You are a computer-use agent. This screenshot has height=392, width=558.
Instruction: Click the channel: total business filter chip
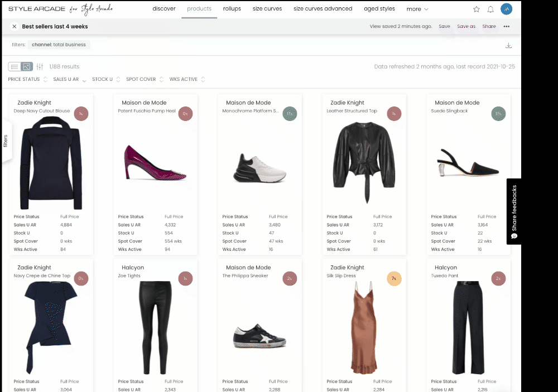coord(59,45)
